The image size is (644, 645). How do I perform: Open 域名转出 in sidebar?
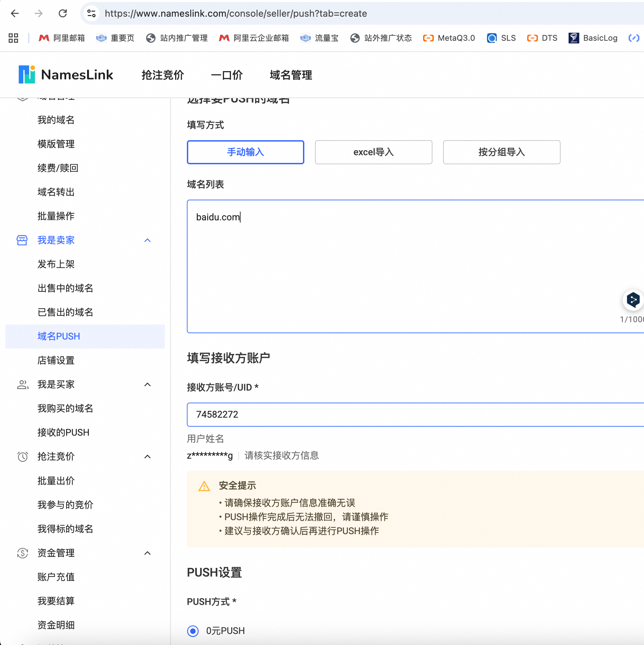click(x=56, y=192)
